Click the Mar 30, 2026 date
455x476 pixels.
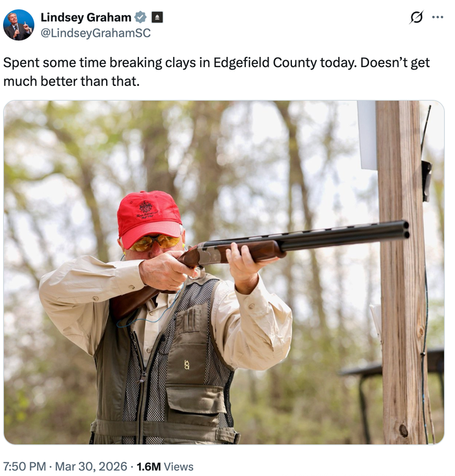[92, 467]
